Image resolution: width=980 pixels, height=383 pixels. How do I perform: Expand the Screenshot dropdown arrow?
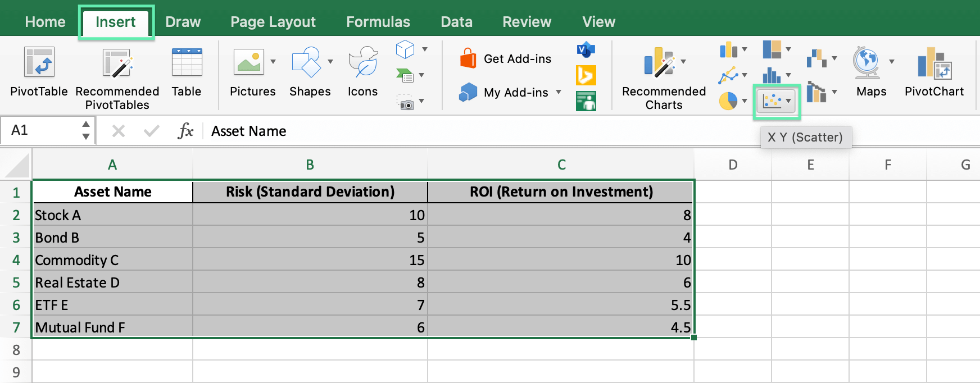pyautogui.click(x=421, y=102)
